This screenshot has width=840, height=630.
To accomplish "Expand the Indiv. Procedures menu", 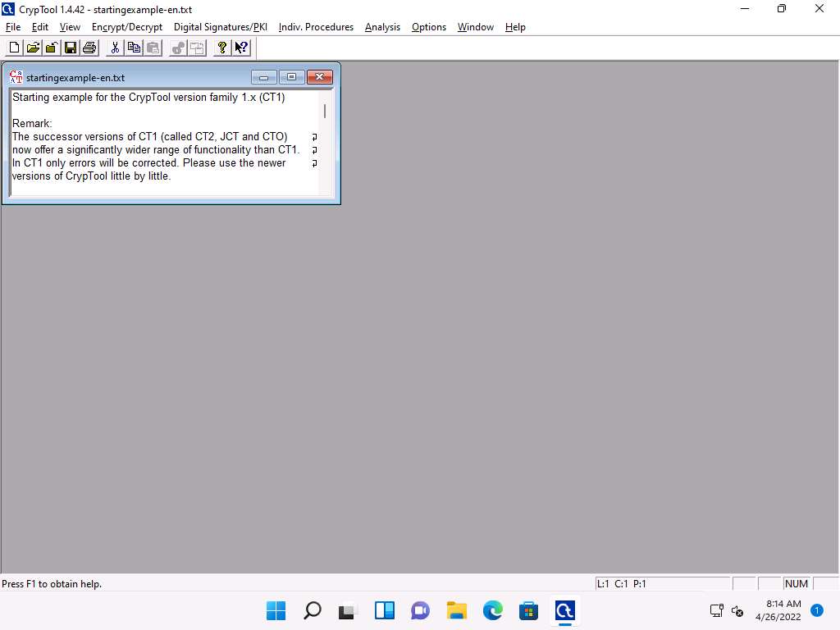I will [x=316, y=27].
